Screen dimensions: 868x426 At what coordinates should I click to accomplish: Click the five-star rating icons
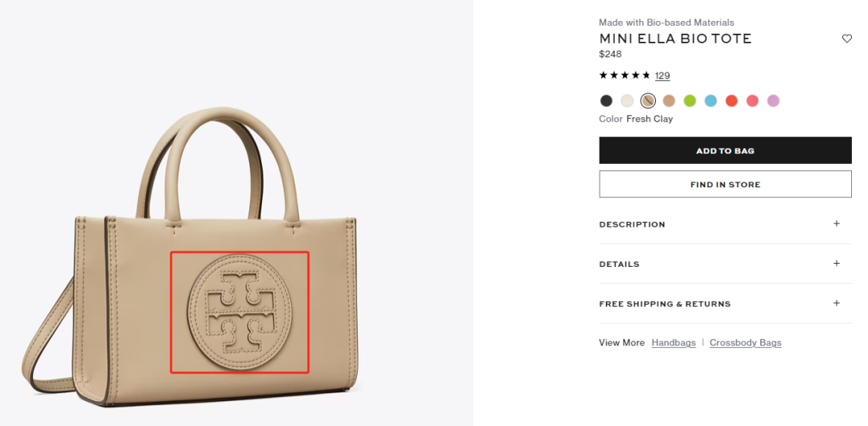624,76
